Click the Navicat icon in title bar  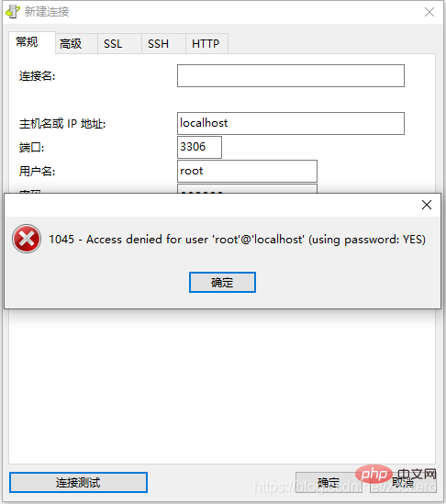13,12
